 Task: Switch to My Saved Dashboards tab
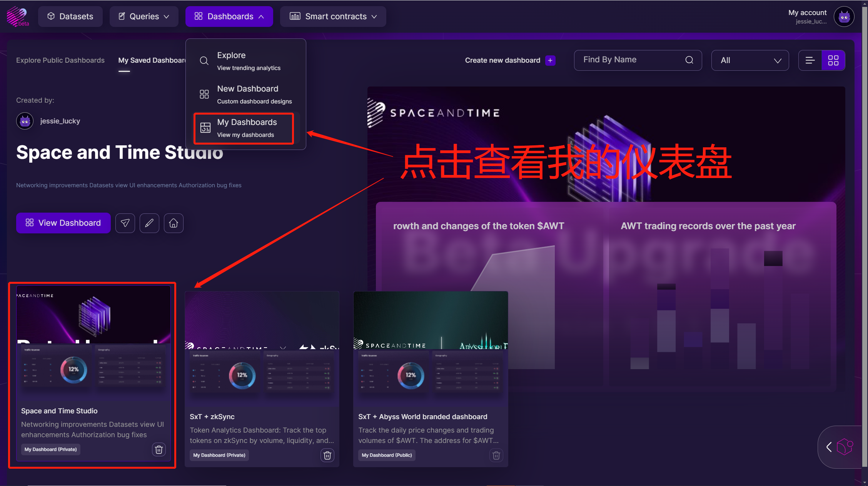pos(152,60)
